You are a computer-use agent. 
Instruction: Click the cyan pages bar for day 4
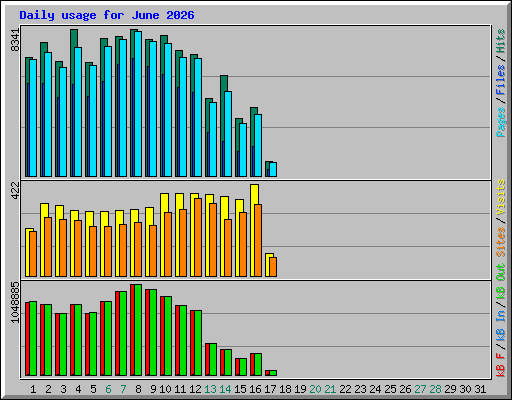78,112
